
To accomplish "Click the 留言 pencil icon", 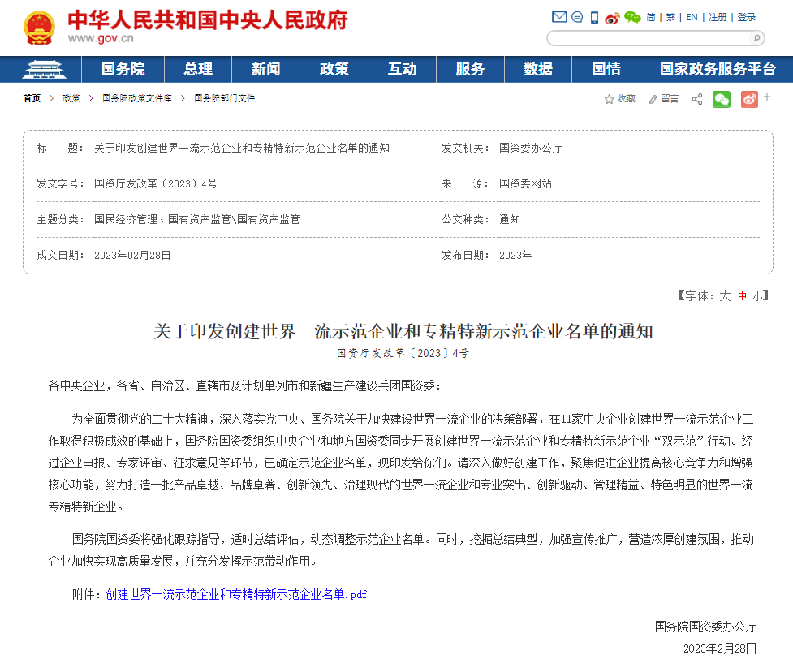I will 653,99.
